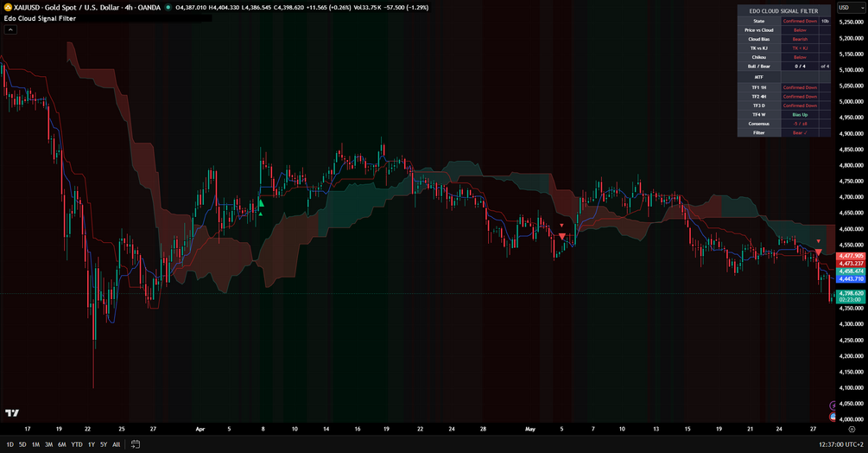Click the flag event marker icon
This screenshot has width=868, height=453.
(x=833, y=417)
